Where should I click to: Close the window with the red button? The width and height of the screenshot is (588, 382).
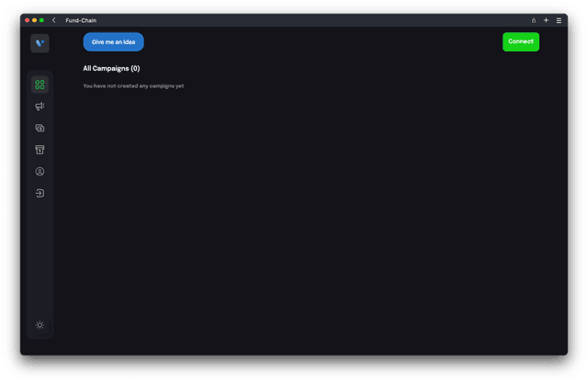pos(27,20)
